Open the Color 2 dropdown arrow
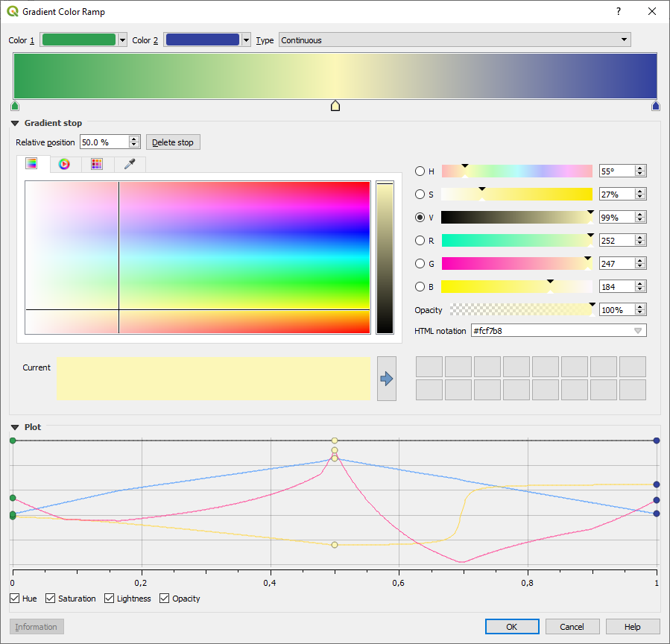Image resolution: width=670 pixels, height=644 pixels. 246,40
